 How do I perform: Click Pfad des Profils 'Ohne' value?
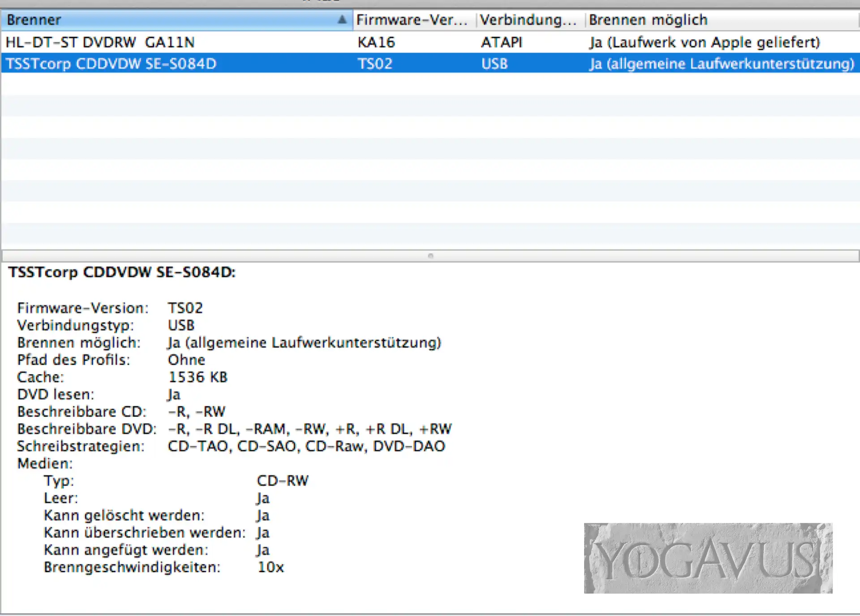click(186, 360)
